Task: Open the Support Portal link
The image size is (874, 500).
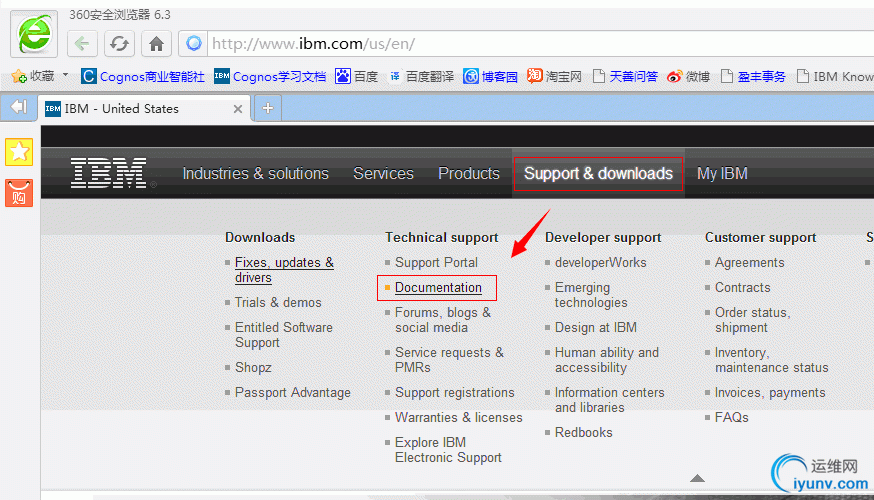Action: coord(436,262)
